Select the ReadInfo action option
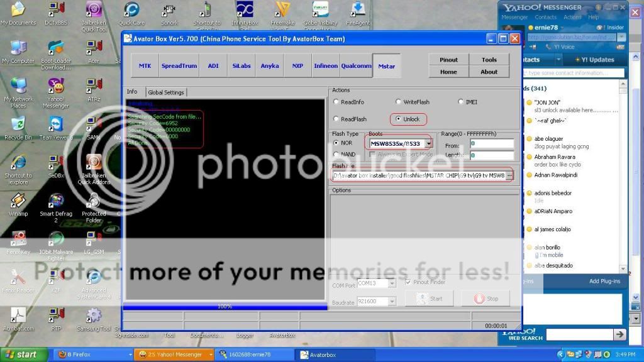The height and width of the screenshot is (362, 644). 336,102
